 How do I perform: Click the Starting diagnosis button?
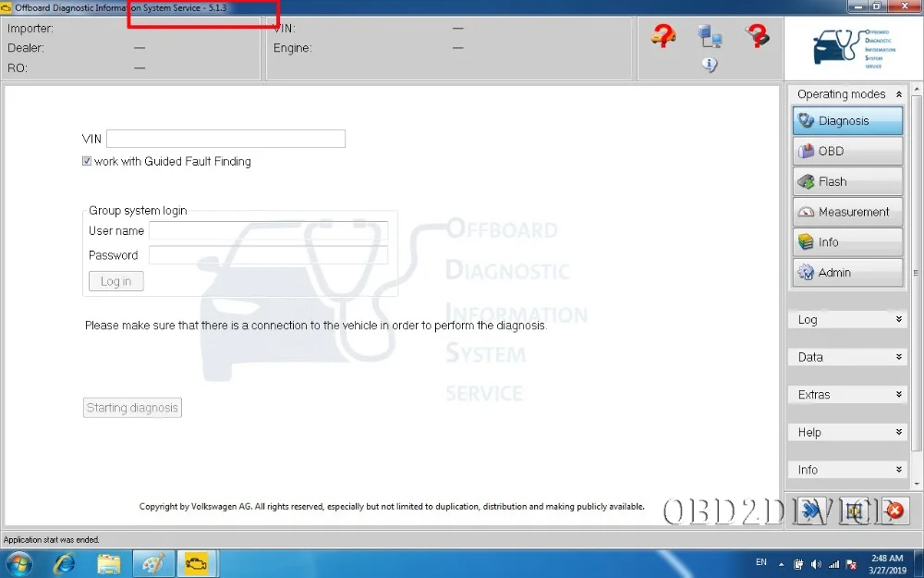pyautogui.click(x=132, y=408)
